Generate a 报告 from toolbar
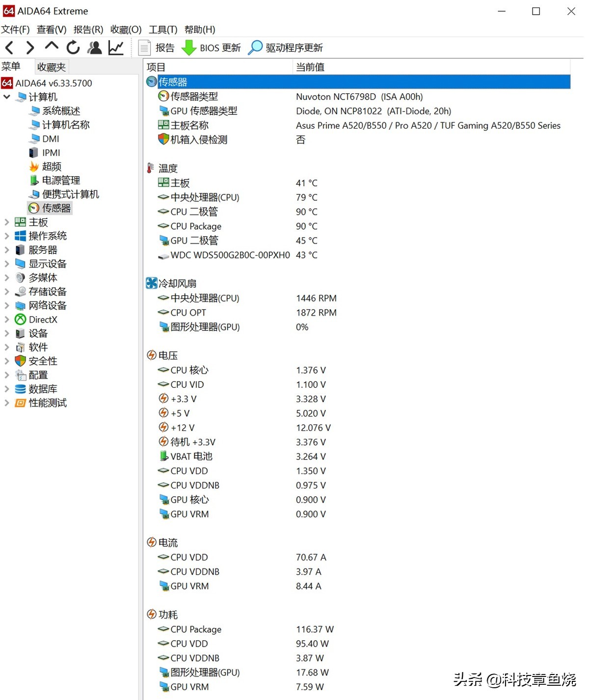 coord(157,48)
